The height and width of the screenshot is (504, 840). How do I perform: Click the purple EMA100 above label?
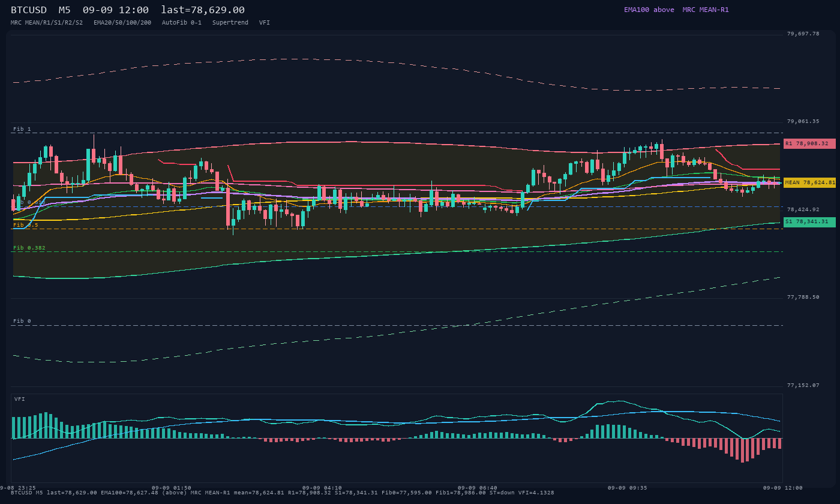[649, 10]
